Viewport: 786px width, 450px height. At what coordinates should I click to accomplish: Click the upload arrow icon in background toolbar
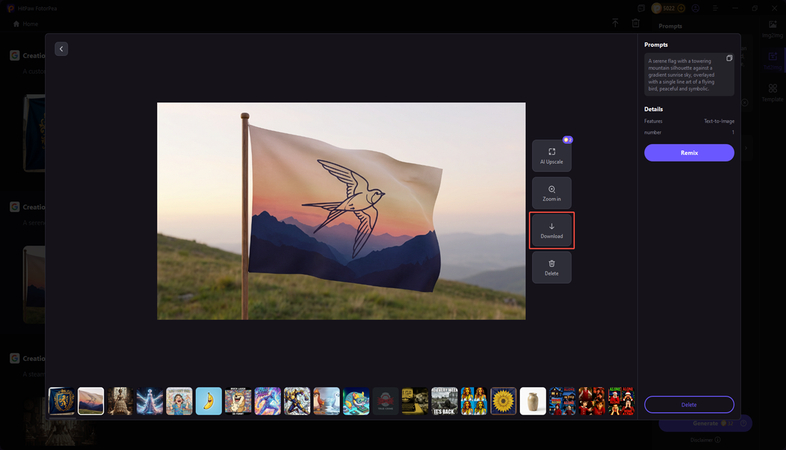[x=615, y=23]
